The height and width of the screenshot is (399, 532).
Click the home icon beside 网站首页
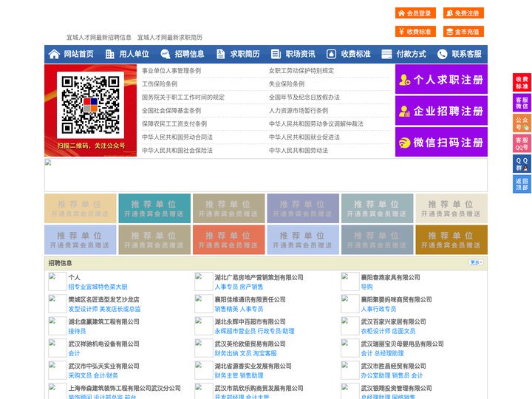click(54, 54)
